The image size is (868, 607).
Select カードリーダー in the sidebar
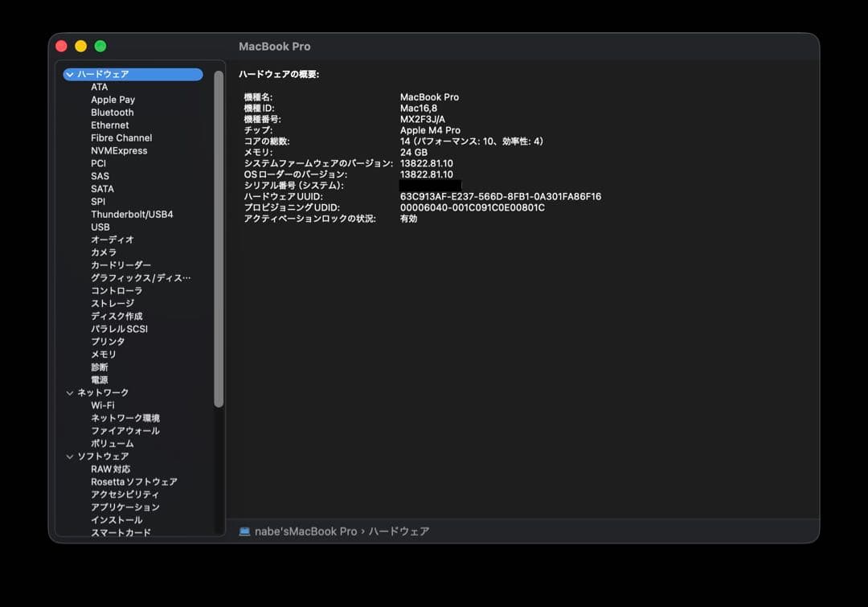pos(121,265)
